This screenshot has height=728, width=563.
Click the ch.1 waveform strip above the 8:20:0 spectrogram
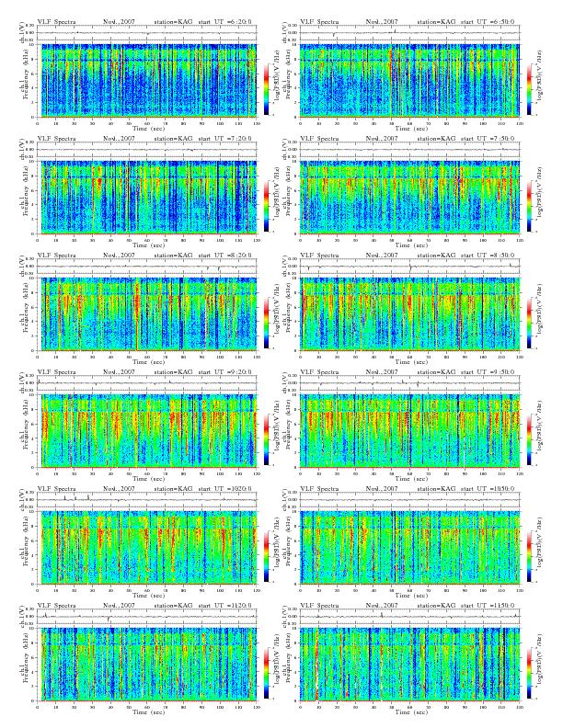(x=147, y=267)
